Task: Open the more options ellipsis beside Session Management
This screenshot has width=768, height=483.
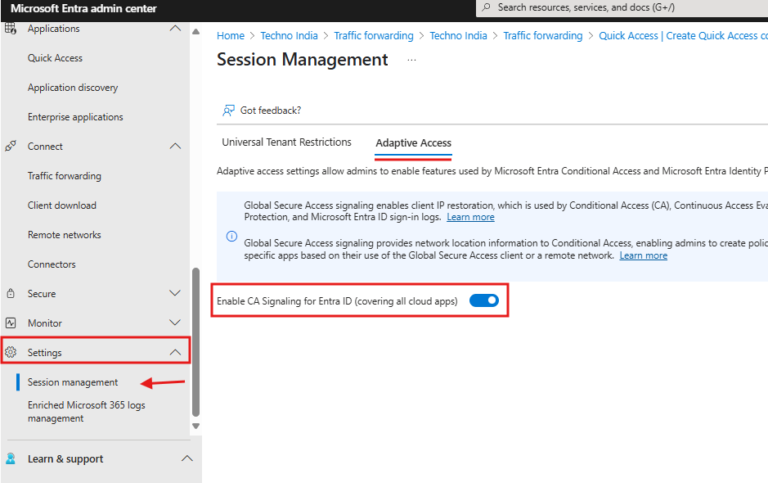Action: (411, 60)
